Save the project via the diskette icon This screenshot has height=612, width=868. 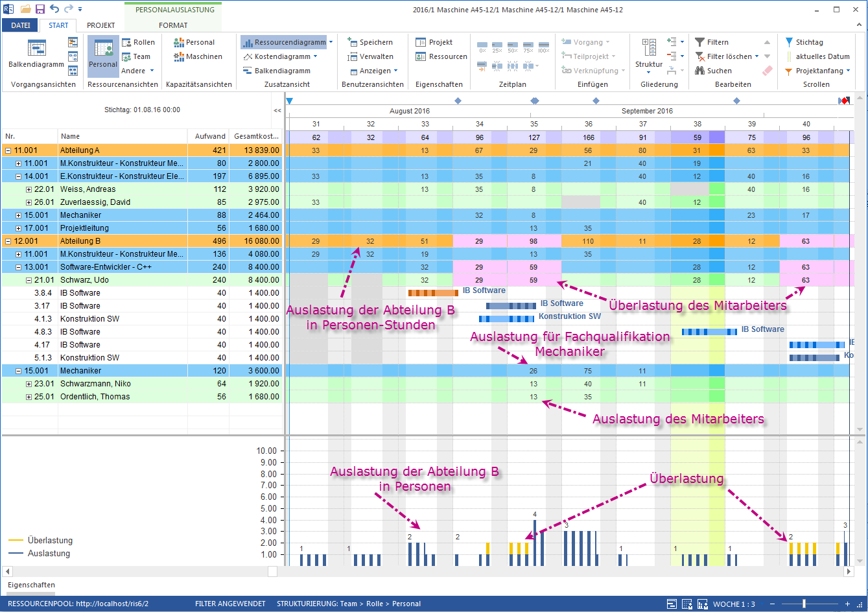[x=40, y=9]
